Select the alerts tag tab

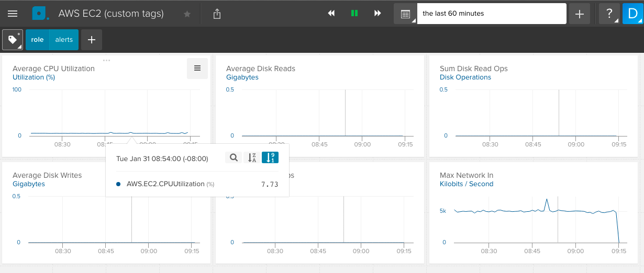[64, 40]
